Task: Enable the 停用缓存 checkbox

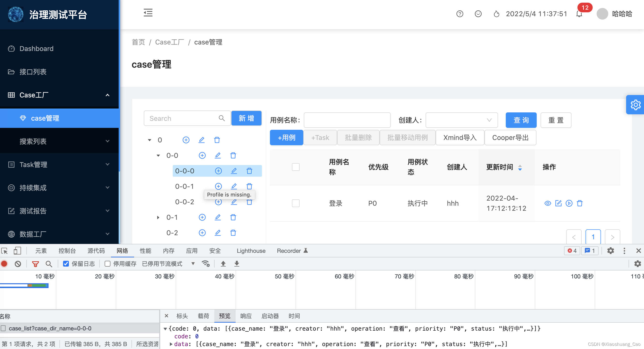Action: [108, 264]
